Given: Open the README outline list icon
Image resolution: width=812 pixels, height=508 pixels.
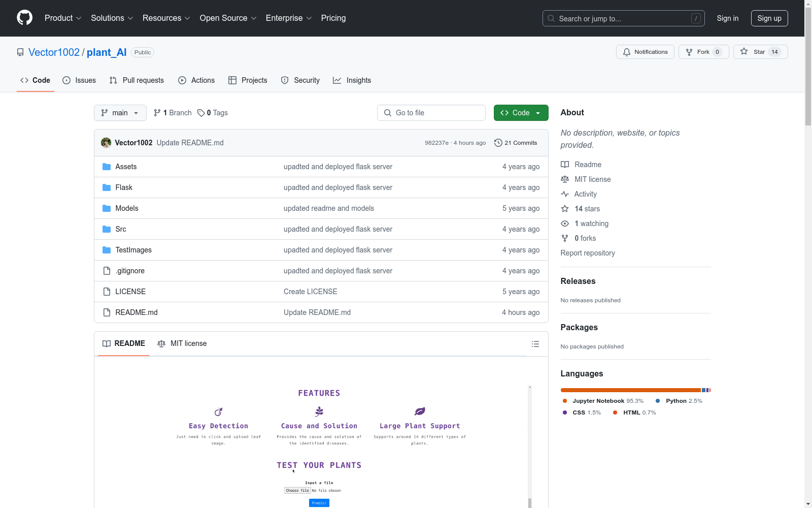Looking at the screenshot, I should (x=535, y=344).
